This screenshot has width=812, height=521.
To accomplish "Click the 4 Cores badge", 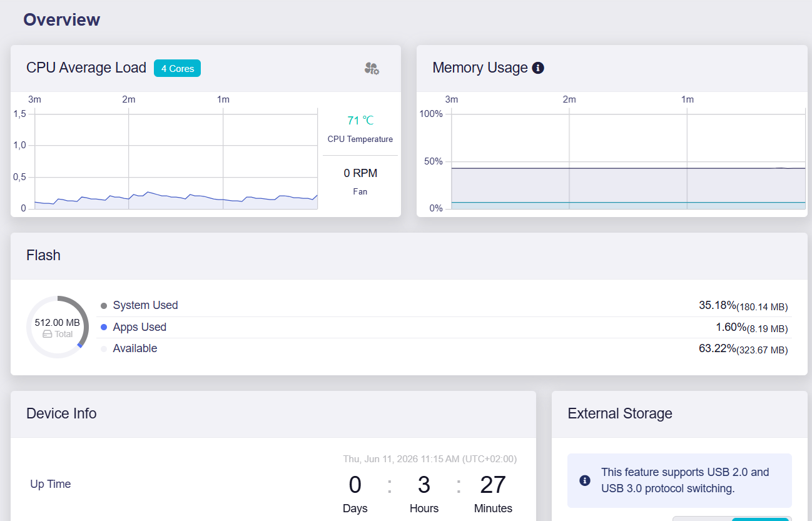I will click(x=177, y=68).
